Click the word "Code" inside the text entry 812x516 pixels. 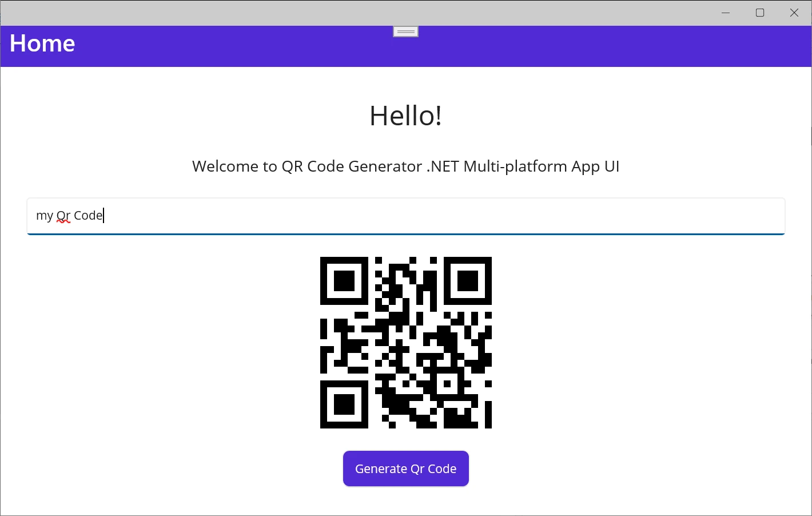pos(87,216)
